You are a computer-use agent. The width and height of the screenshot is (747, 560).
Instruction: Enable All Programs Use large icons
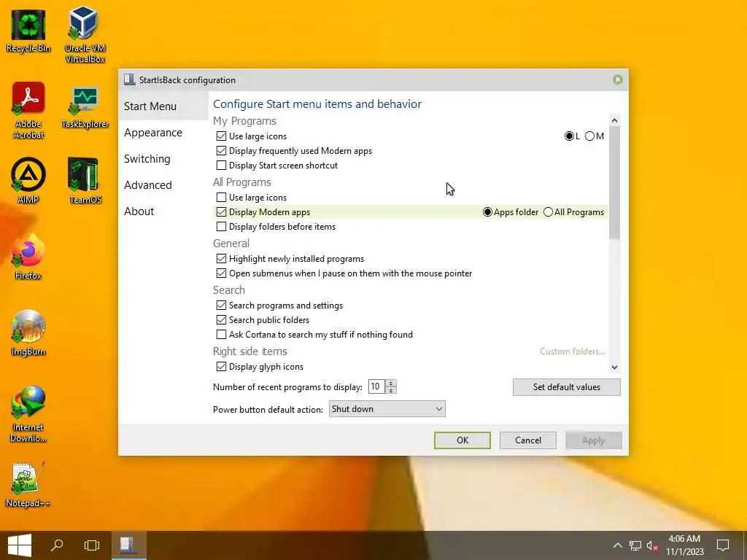pos(221,197)
